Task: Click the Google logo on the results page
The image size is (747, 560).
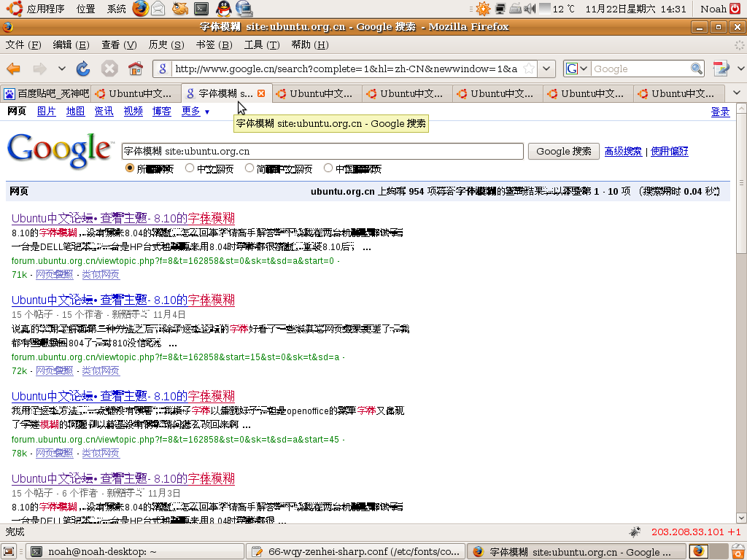Action: 60,150
